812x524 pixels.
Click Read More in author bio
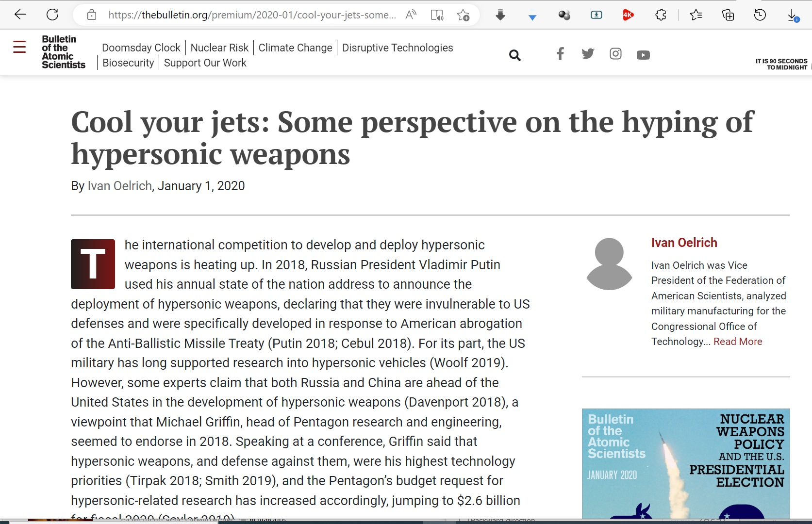coord(738,342)
